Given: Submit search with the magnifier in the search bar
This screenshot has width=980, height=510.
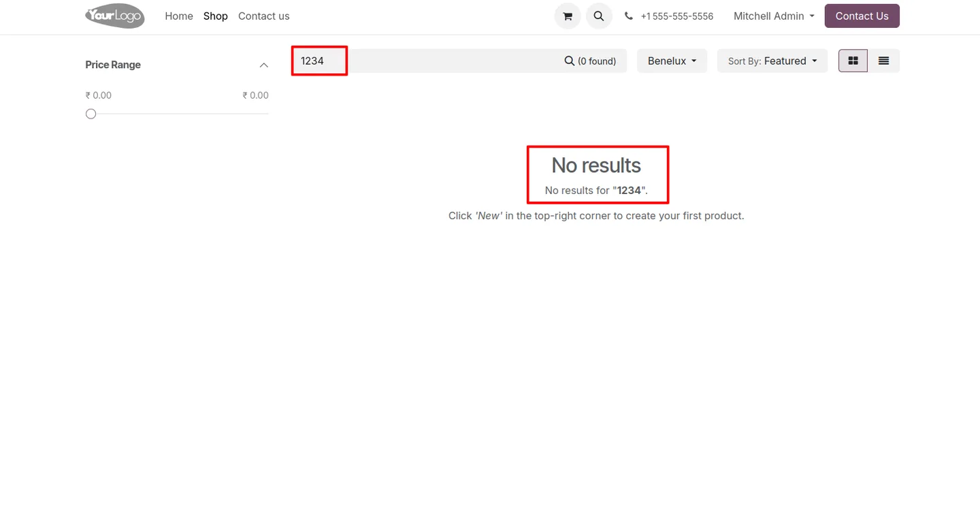Looking at the screenshot, I should [x=570, y=61].
